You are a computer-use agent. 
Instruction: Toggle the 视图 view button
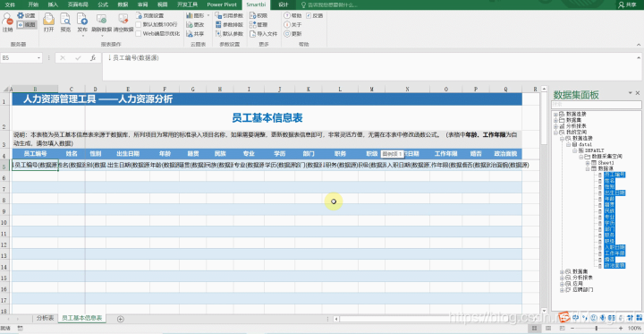(x=27, y=25)
